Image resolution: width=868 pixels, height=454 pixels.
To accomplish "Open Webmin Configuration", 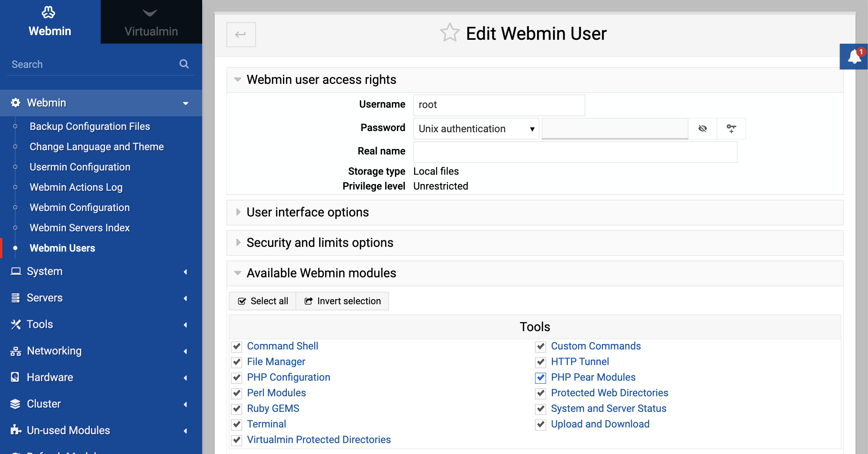I will [80, 207].
